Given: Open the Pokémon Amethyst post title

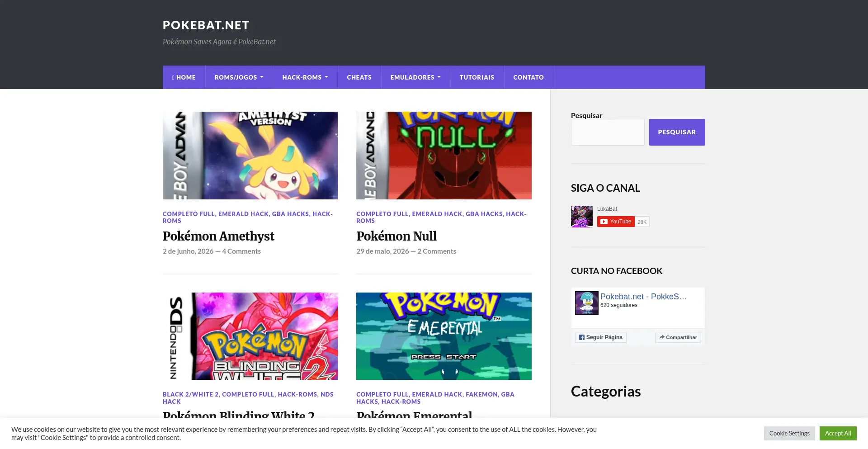Looking at the screenshot, I should [218, 236].
